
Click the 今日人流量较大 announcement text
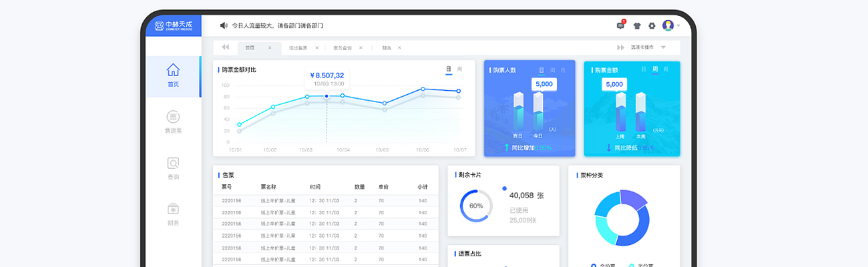[278, 25]
